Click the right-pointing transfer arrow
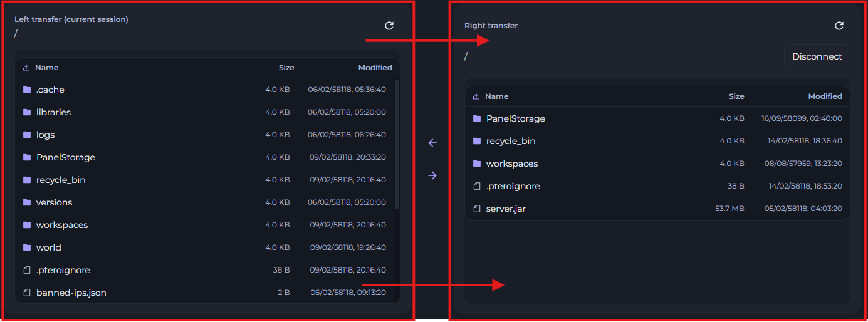The height and width of the screenshot is (322, 868). [x=432, y=175]
